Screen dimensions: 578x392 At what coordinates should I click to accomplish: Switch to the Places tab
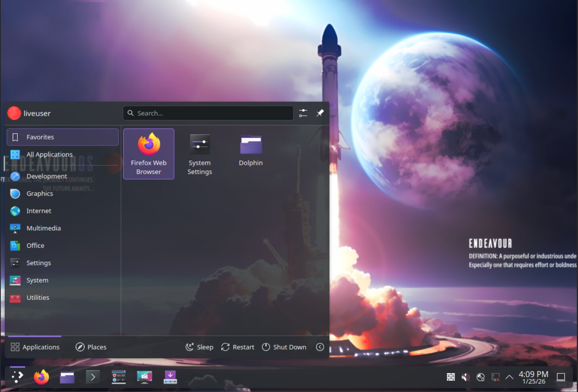click(91, 347)
